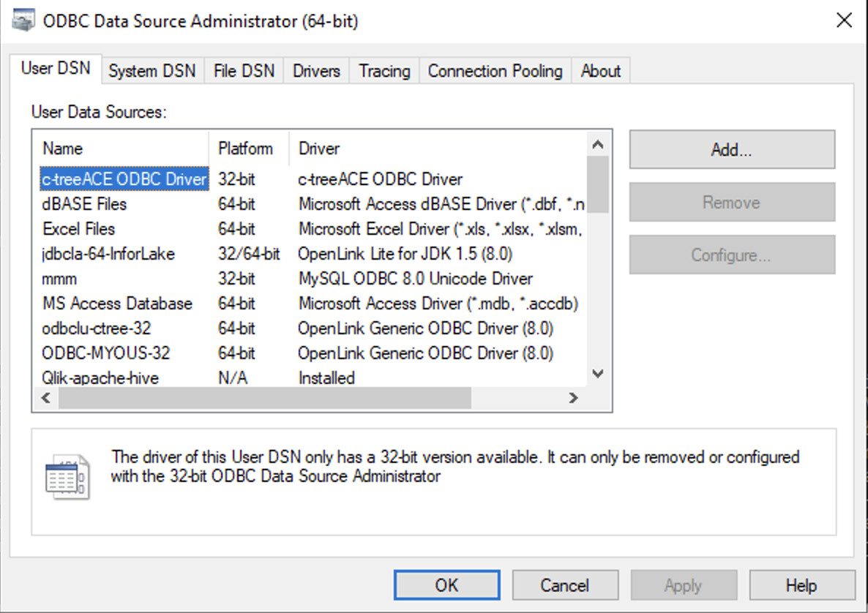
Task: Click the scroll-down arrow on the list scrollbar
Action: [599, 374]
